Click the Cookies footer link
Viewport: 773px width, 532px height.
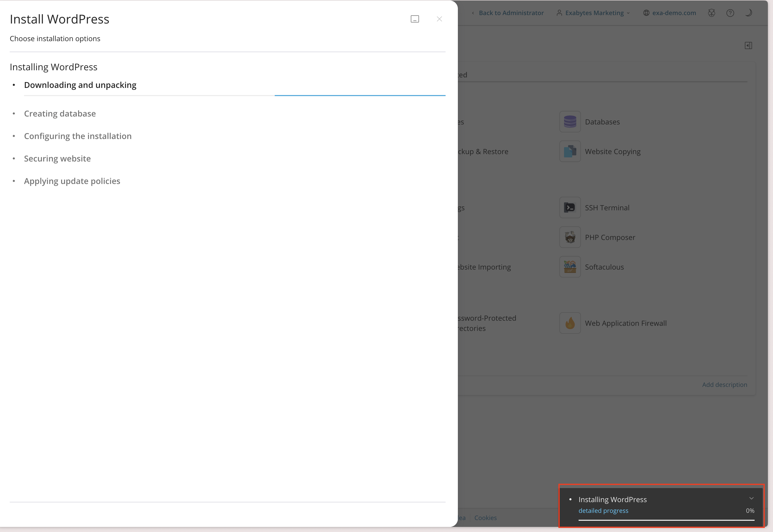[485, 518]
